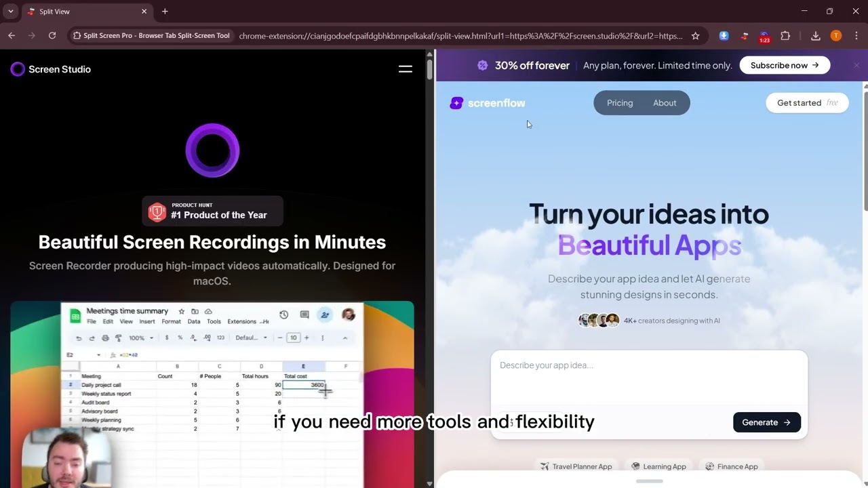This screenshot has height=488, width=868.
Task: Click the address bar URL text
Action: click(x=461, y=36)
